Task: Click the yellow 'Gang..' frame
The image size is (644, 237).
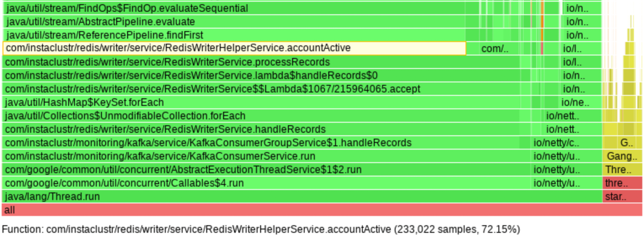Action: (623, 156)
